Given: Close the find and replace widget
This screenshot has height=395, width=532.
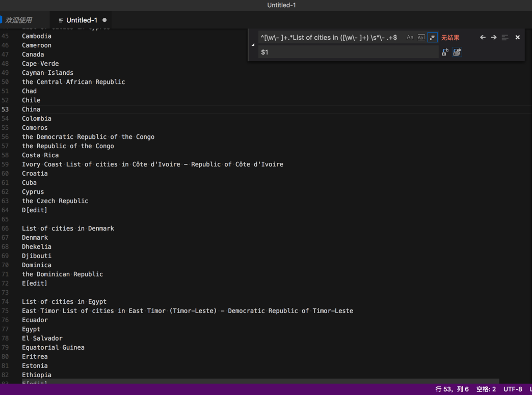Looking at the screenshot, I should [x=517, y=37].
